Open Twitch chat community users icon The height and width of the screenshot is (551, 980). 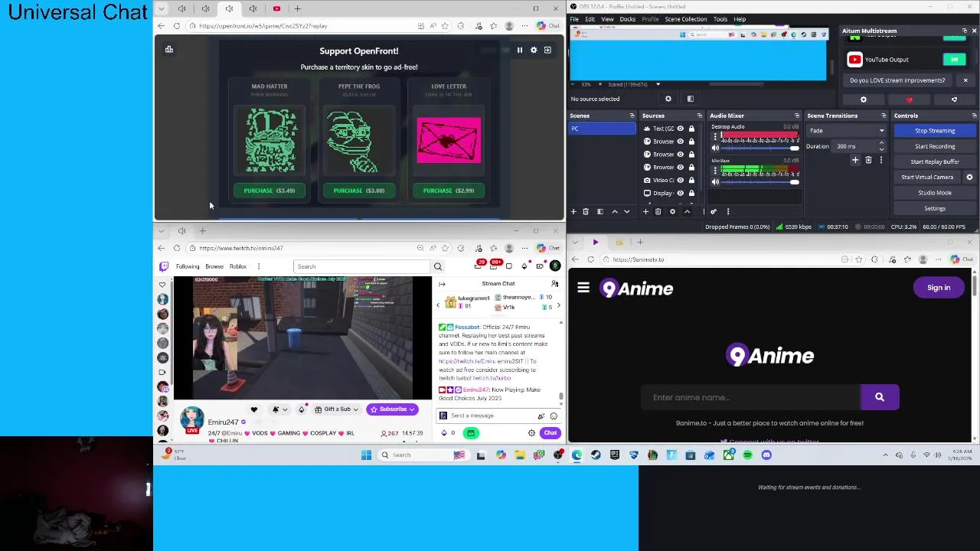(x=555, y=284)
